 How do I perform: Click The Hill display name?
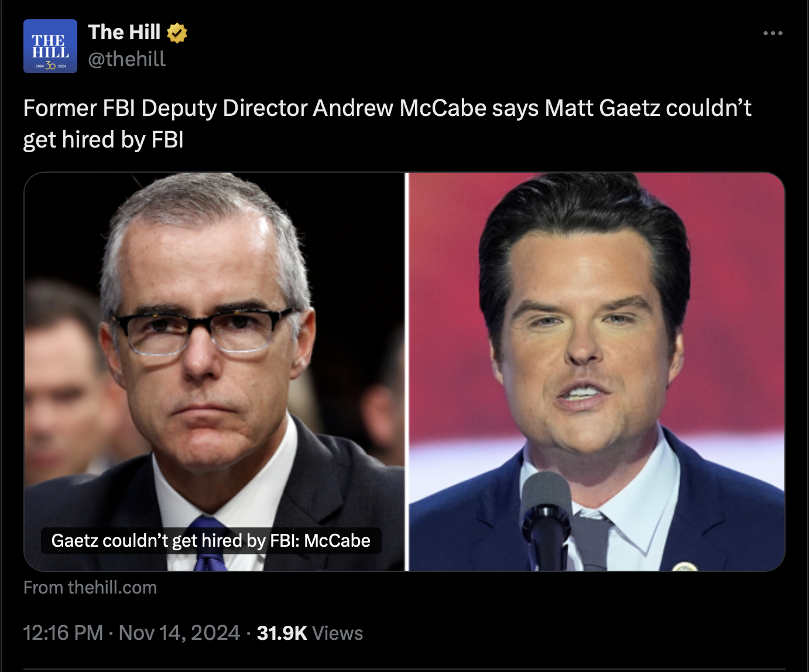click(x=124, y=32)
